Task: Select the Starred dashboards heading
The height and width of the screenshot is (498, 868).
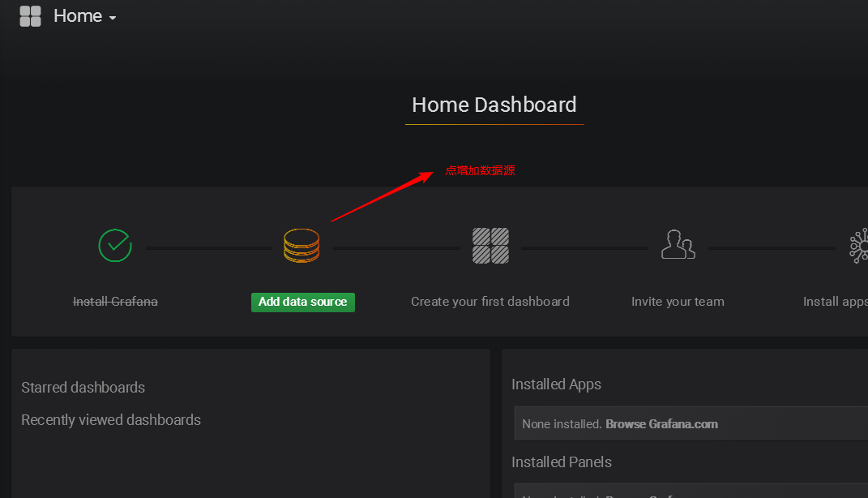Action: click(x=83, y=387)
